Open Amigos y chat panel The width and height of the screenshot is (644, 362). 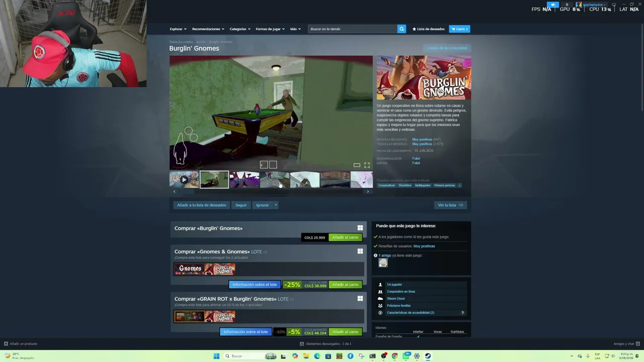pos(626,344)
